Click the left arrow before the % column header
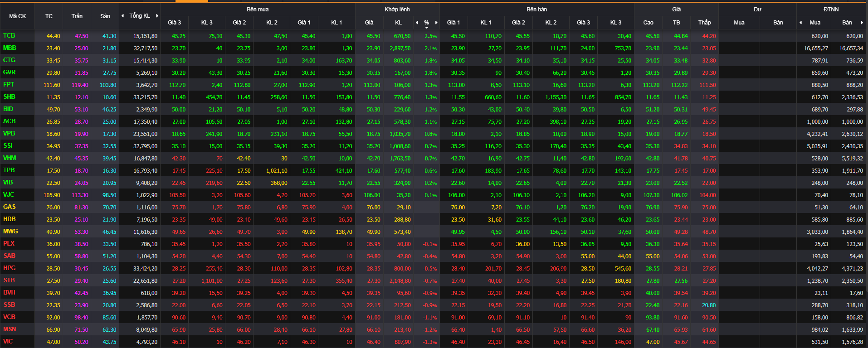The image size is (868, 348). pyautogui.click(x=417, y=23)
